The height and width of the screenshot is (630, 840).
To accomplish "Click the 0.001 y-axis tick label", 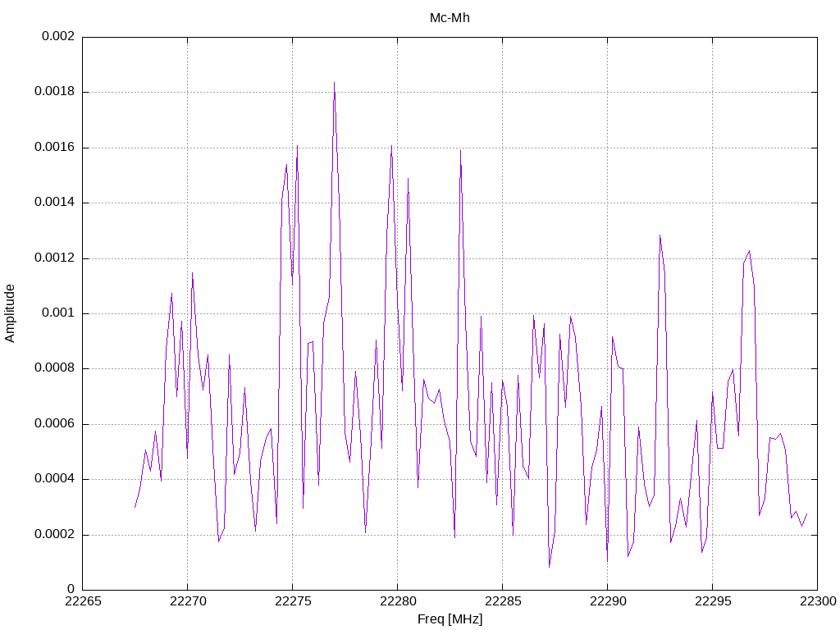I will [58, 313].
